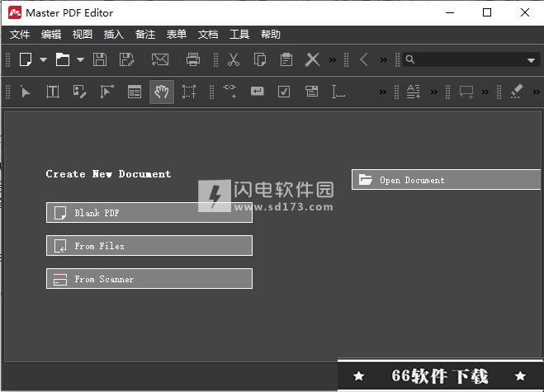
Task: Select the Edit Image tool
Action: (80, 92)
